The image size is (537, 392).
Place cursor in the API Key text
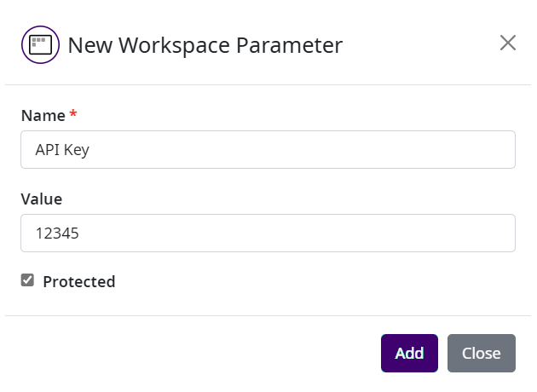62,150
